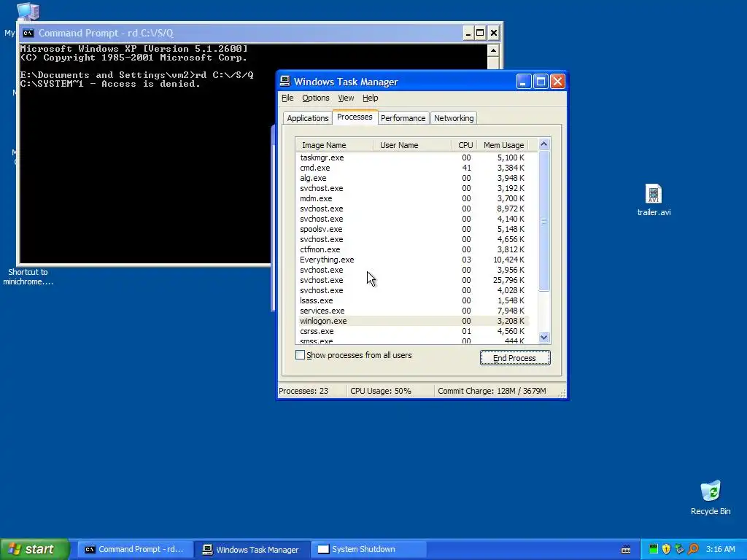Click the Commit Charge status entry
This screenshot has height=560, width=747.
[x=492, y=391]
